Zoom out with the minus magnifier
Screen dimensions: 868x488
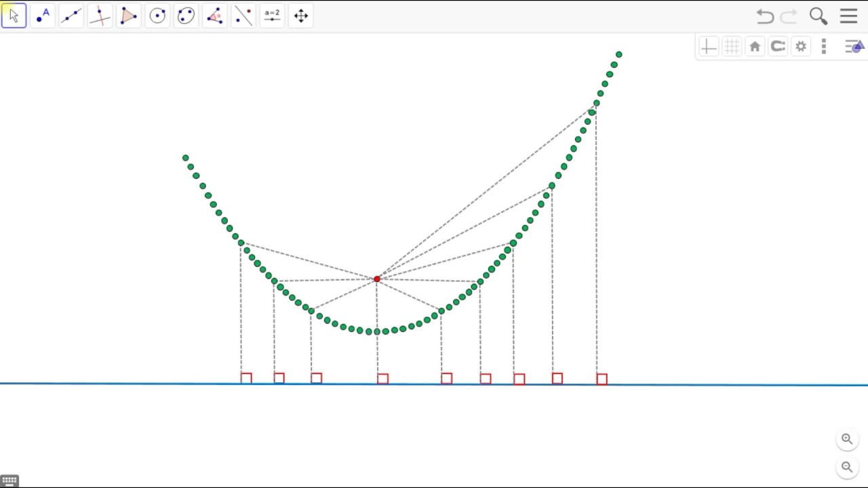click(x=847, y=467)
